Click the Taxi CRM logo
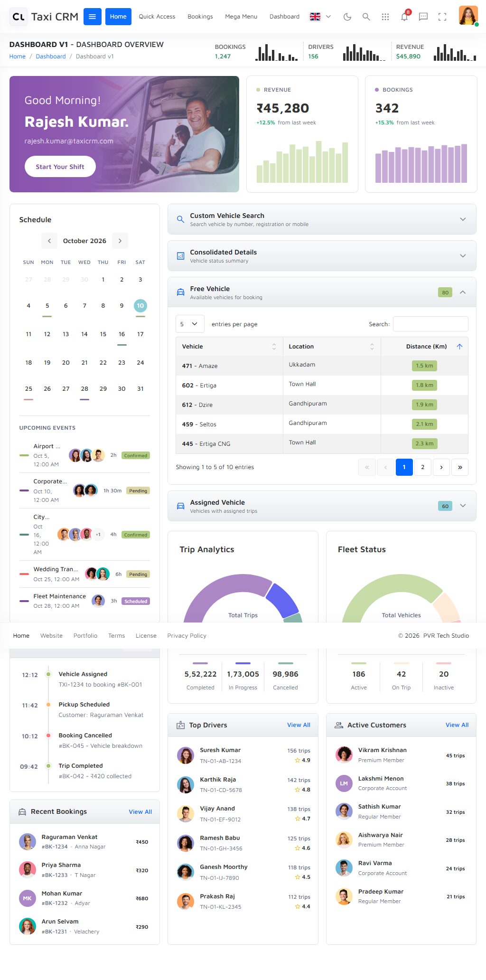This screenshot has height=980, width=486. click(x=44, y=17)
